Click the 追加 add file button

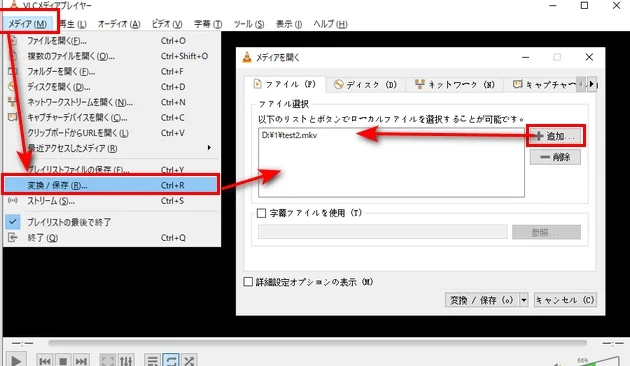(555, 136)
